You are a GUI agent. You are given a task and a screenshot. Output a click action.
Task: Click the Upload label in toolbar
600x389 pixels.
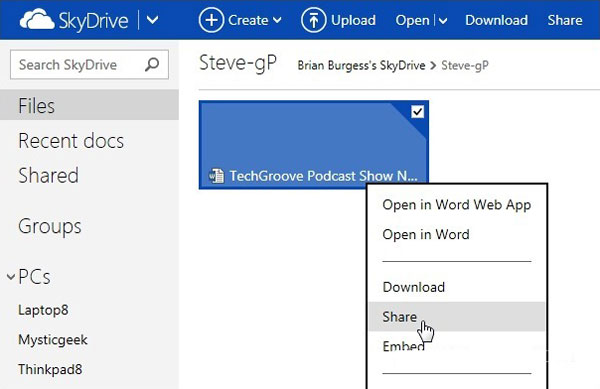pyautogui.click(x=353, y=20)
